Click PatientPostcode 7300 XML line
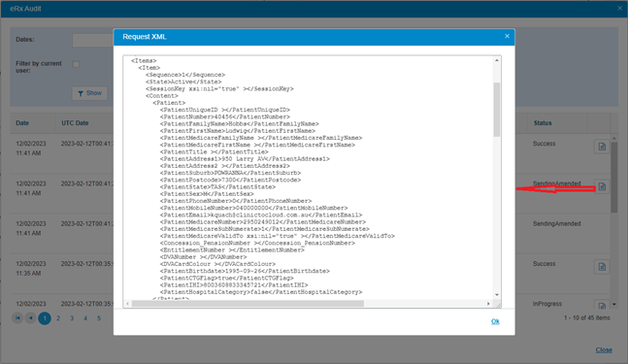This screenshot has height=364, width=628. (x=230, y=180)
